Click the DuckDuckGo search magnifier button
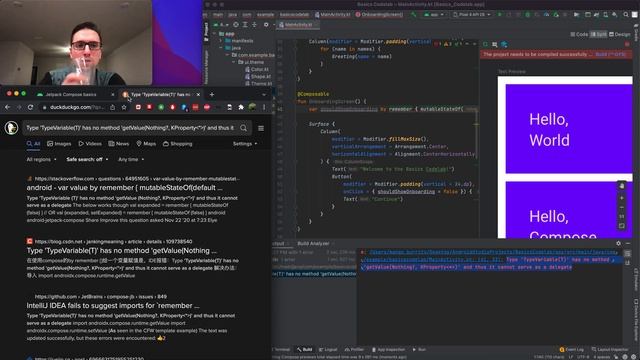Screen dimensions: 640x360 [244, 128]
